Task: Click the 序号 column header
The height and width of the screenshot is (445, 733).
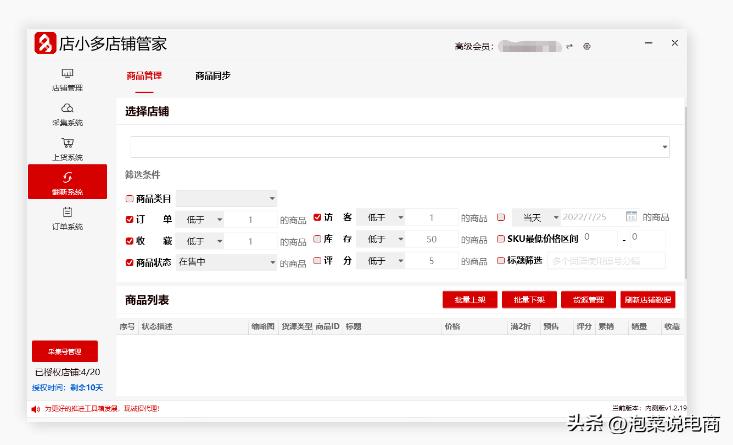Action: (127, 327)
